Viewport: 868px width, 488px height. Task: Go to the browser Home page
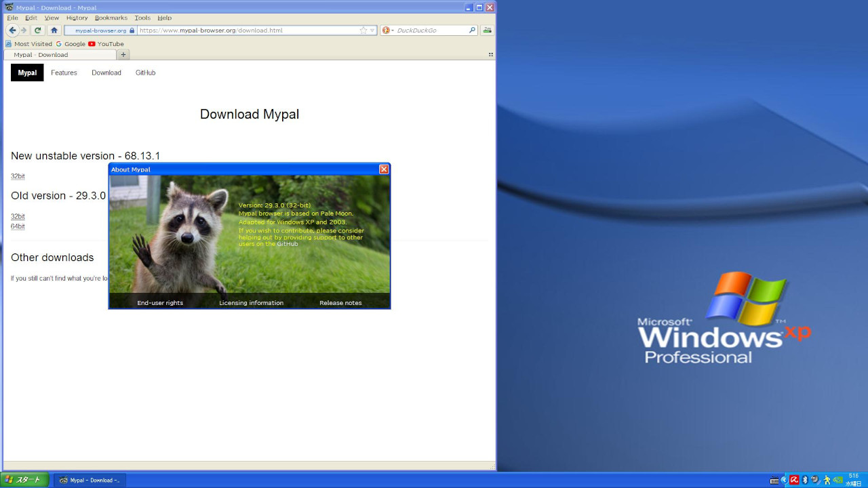click(x=54, y=30)
